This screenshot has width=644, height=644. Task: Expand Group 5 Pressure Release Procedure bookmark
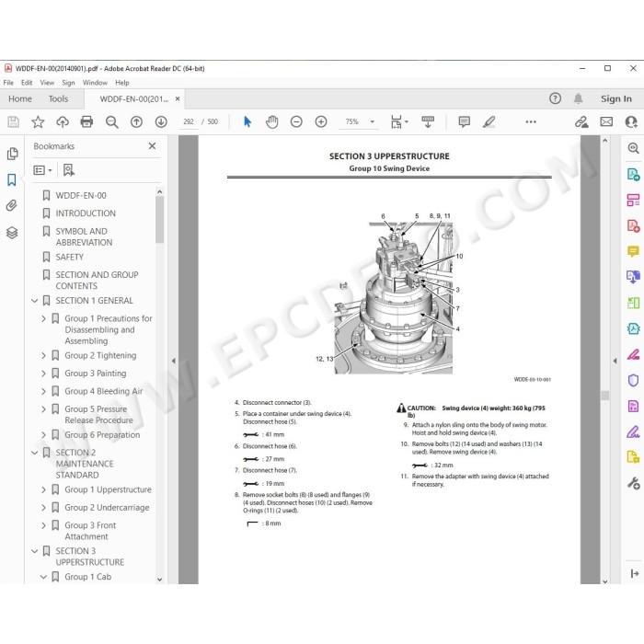[43, 409]
